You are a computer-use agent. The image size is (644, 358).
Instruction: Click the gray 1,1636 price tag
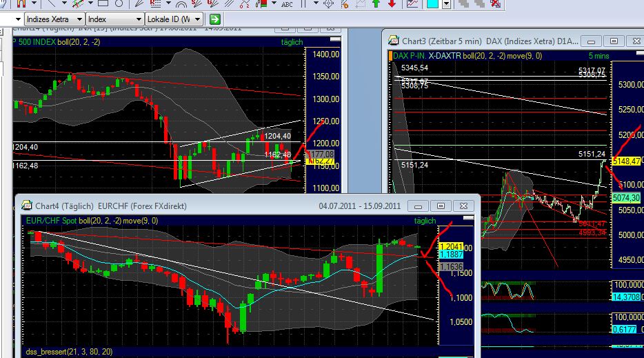[x=451, y=267]
